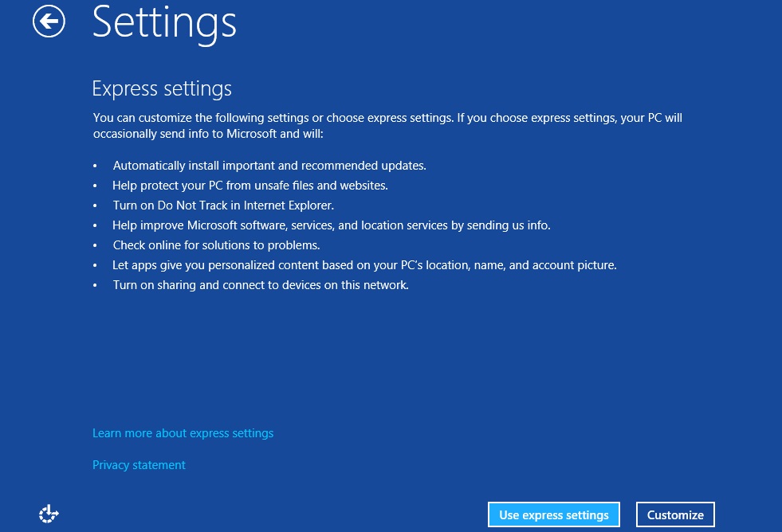Image resolution: width=782 pixels, height=532 pixels.
Task: Click the Settings page title
Action: tap(164, 24)
